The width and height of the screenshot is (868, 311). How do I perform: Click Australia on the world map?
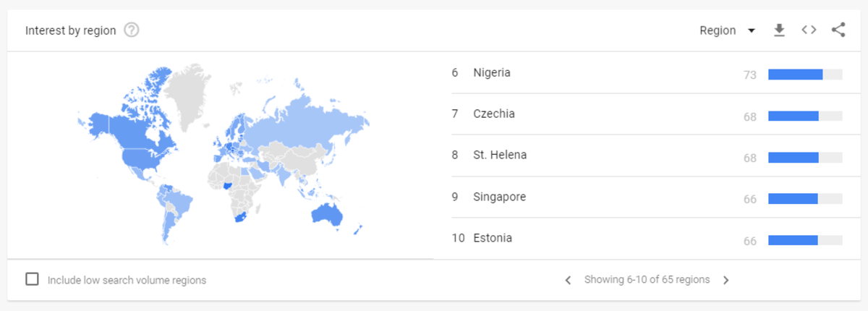(x=327, y=216)
